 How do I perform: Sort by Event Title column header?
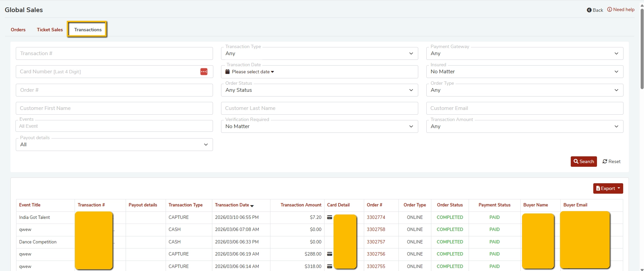[30, 205]
